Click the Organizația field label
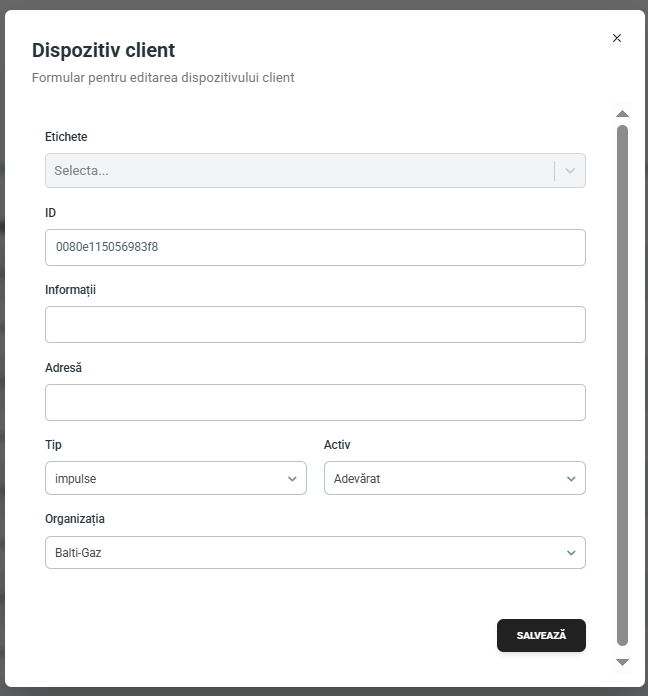 tap(75, 520)
